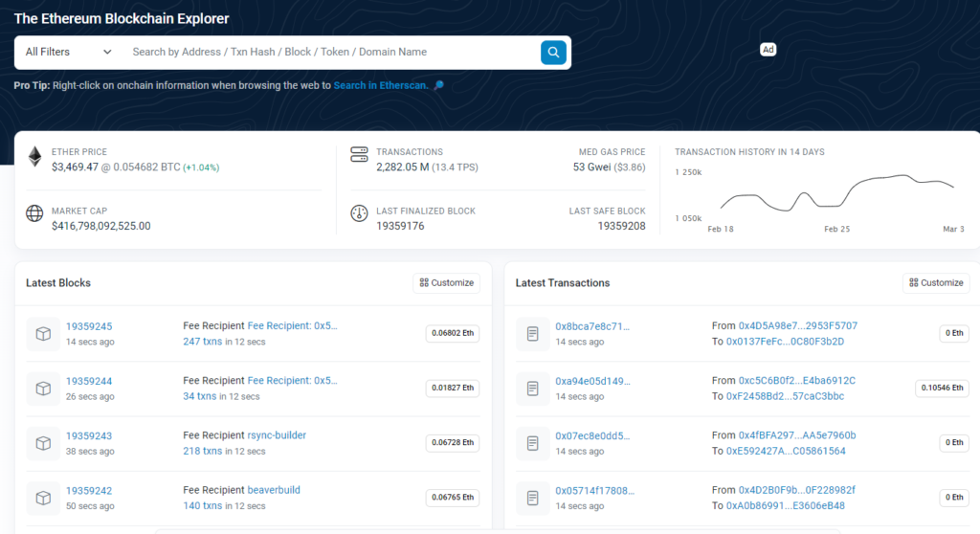
Task: Click the 0.10546 Eth value badge
Action: point(942,388)
